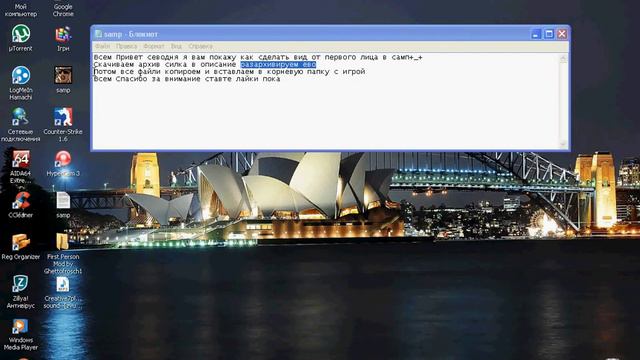
Task: Select the Zillya! Антивирус desktop shortcut
Action: coord(20,291)
